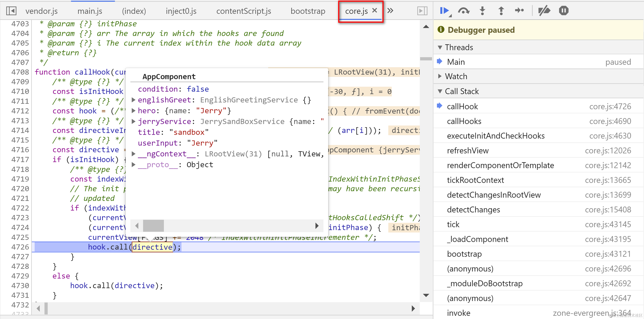Viewport: 644px width, 319px height.
Task: Close the core.js tab
Action: pos(375,10)
